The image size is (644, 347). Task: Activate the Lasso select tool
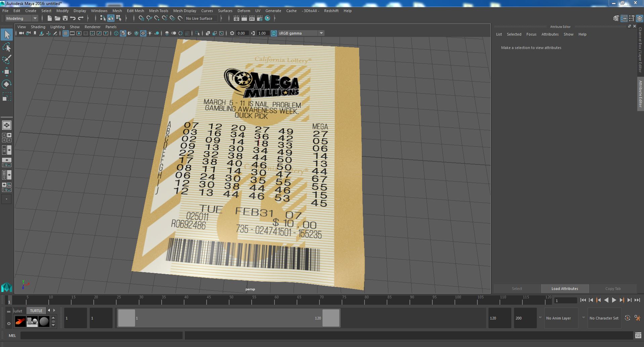pyautogui.click(x=7, y=47)
